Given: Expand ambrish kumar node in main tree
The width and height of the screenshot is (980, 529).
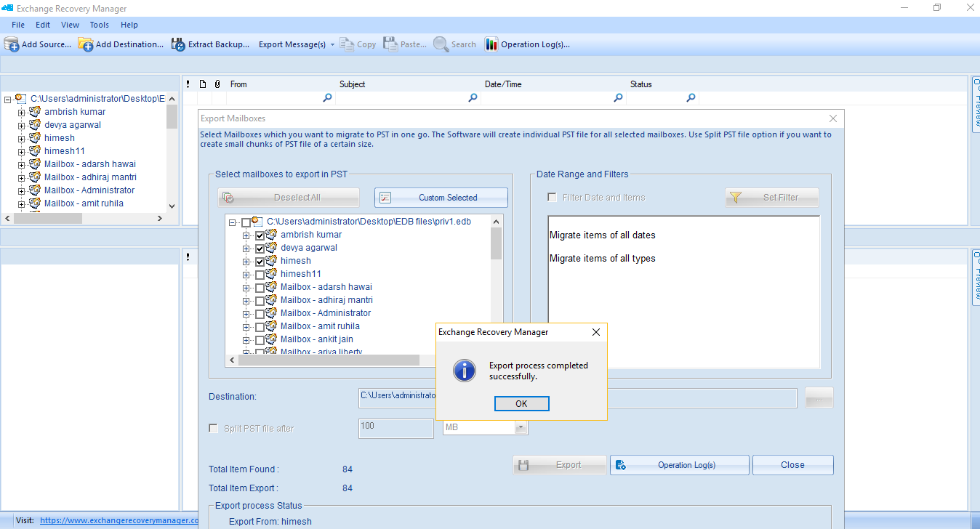Looking at the screenshot, I should (22, 113).
